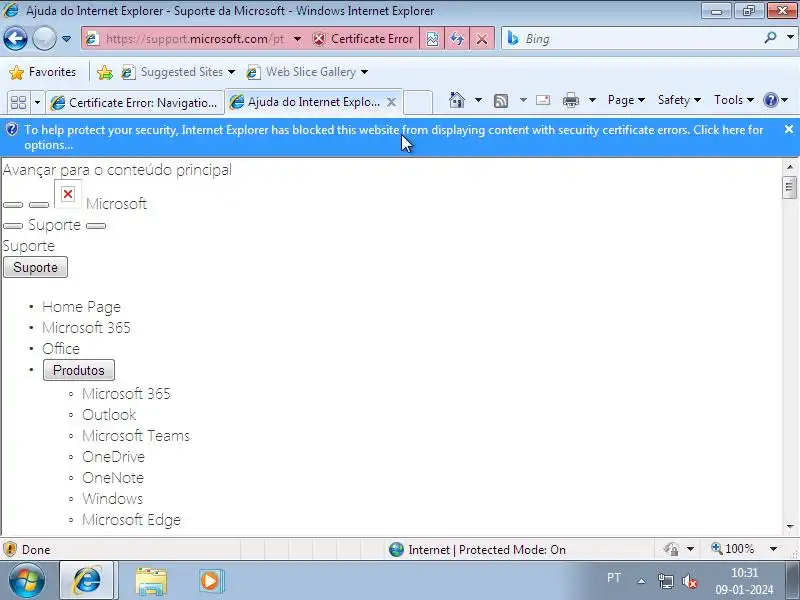800x600 pixels.
Task: Open the Windows Start orb
Action: (x=27, y=580)
